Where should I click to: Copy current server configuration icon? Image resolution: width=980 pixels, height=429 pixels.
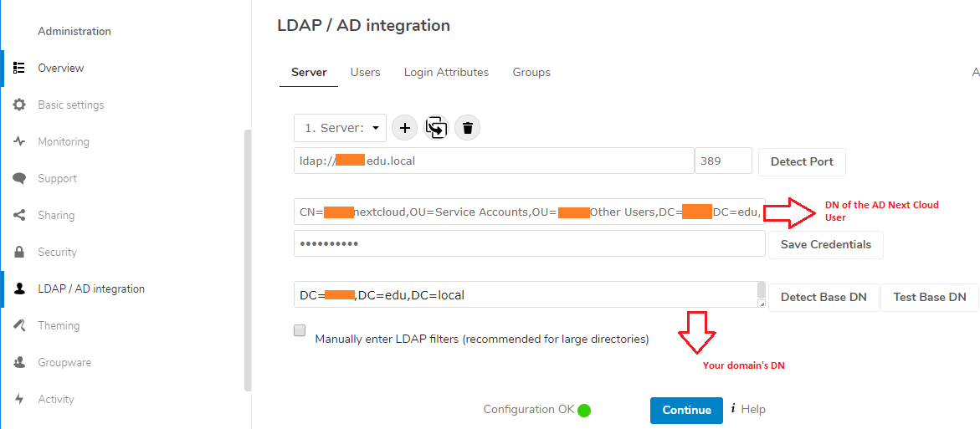[x=436, y=128]
